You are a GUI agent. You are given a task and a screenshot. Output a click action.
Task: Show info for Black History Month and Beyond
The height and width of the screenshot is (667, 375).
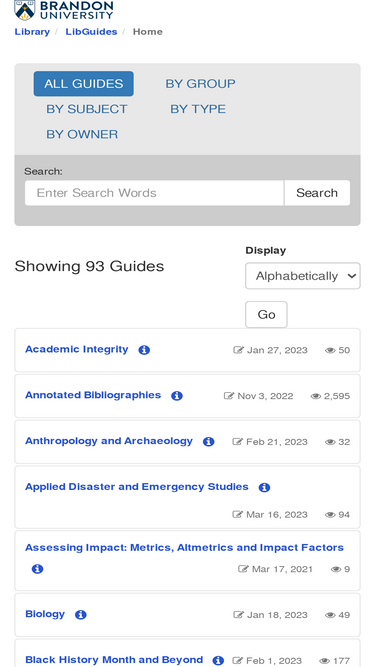(218, 661)
